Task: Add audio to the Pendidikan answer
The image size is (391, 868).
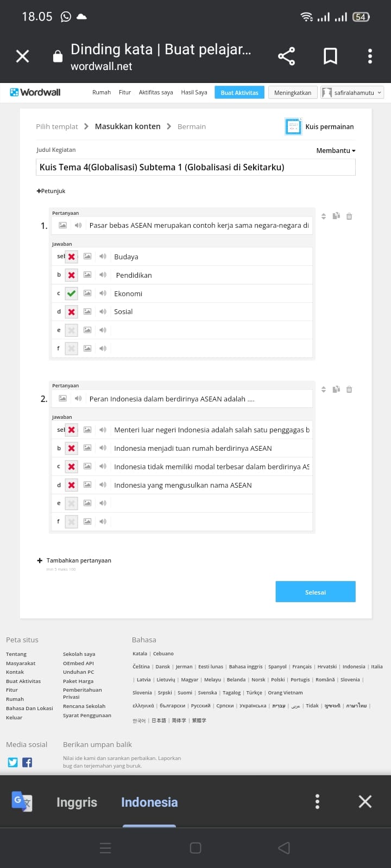Action: [103, 275]
